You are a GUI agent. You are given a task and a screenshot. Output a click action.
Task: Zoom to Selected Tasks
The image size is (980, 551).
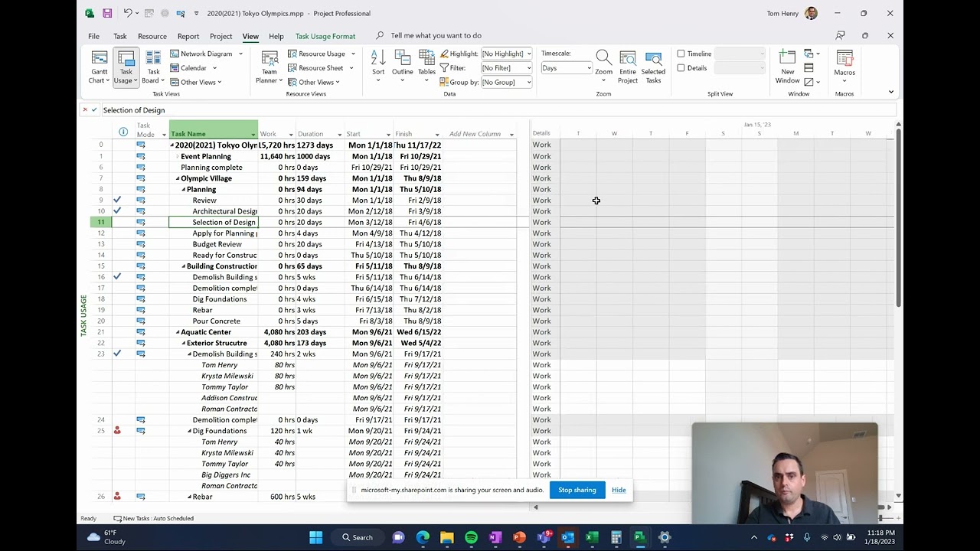click(x=653, y=67)
